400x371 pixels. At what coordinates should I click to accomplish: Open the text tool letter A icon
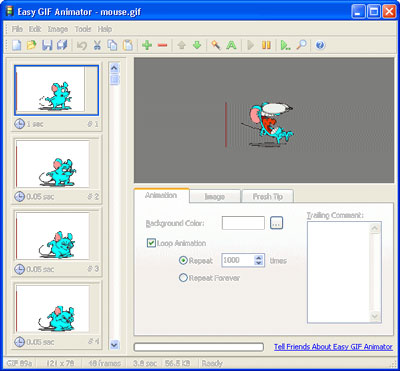[x=231, y=45]
